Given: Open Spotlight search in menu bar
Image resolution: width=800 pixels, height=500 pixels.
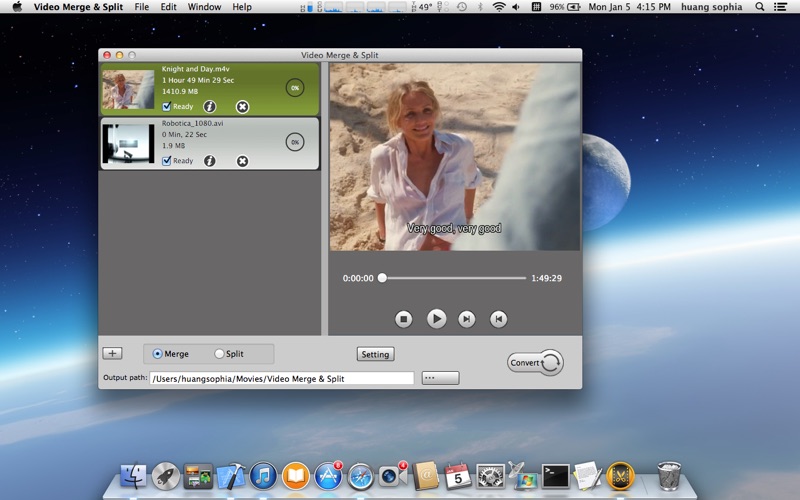Looking at the screenshot, I should point(760,7).
